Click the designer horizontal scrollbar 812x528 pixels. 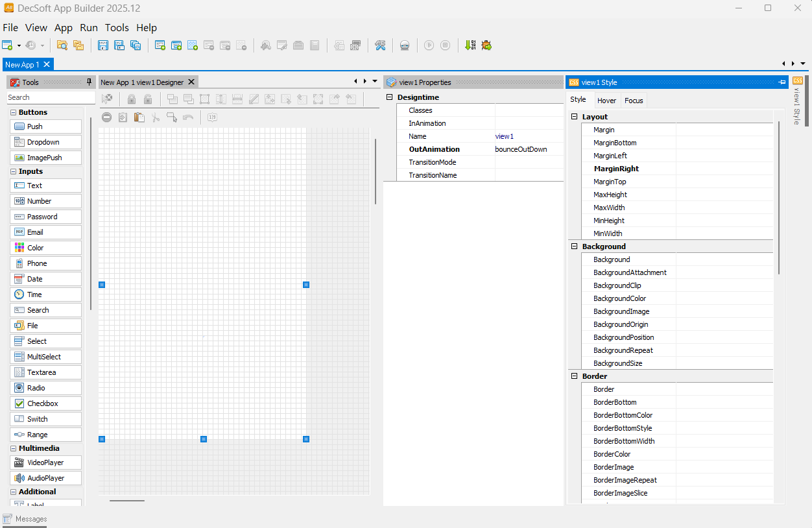(x=127, y=500)
